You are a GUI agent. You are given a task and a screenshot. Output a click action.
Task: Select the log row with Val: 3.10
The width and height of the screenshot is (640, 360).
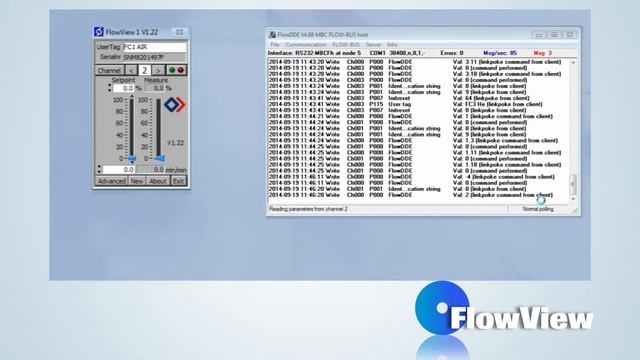(418, 74)
